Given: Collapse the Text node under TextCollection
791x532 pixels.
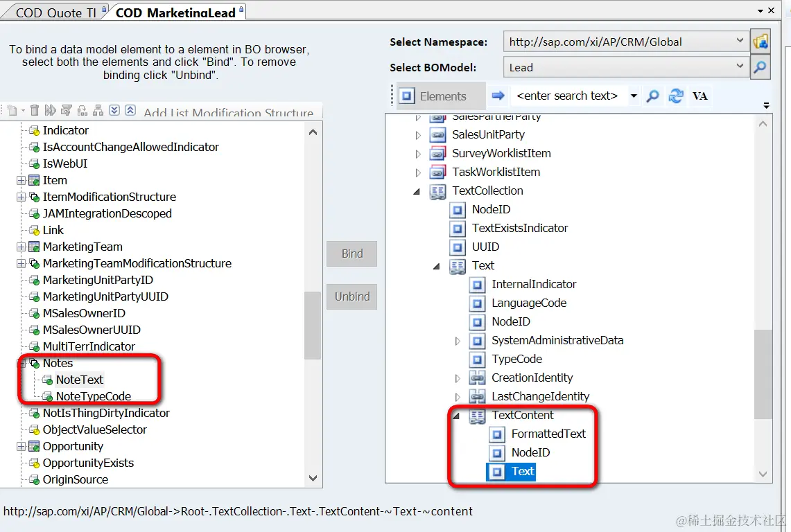Looking at the screenshot, I should click(x=436, y=266).
